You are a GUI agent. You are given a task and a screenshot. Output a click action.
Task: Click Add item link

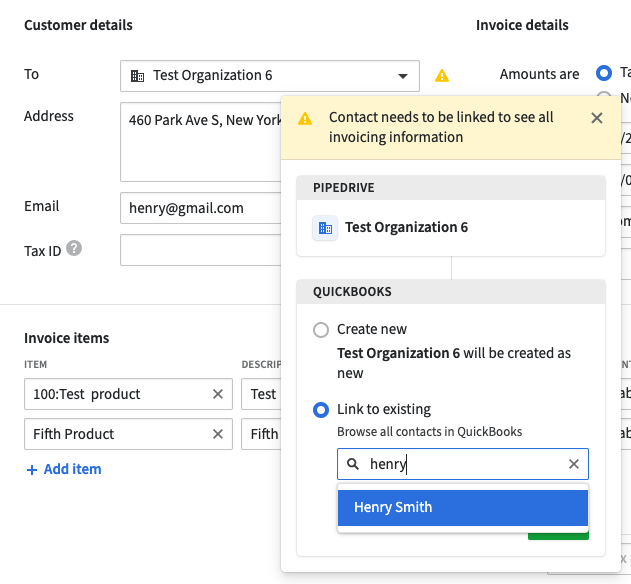click(x=64, y=469)
